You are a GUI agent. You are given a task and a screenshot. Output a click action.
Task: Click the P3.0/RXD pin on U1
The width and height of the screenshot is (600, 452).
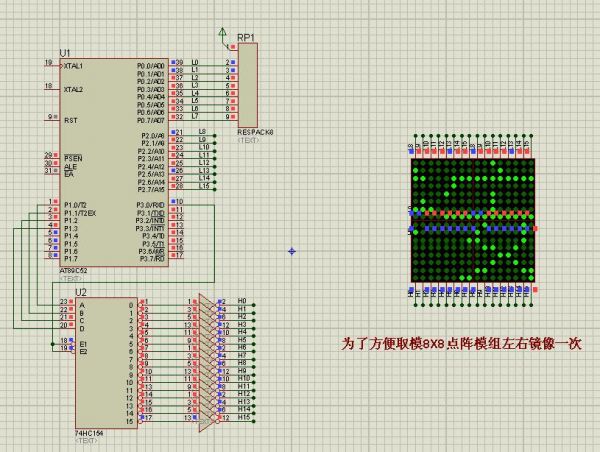(151, 204)
